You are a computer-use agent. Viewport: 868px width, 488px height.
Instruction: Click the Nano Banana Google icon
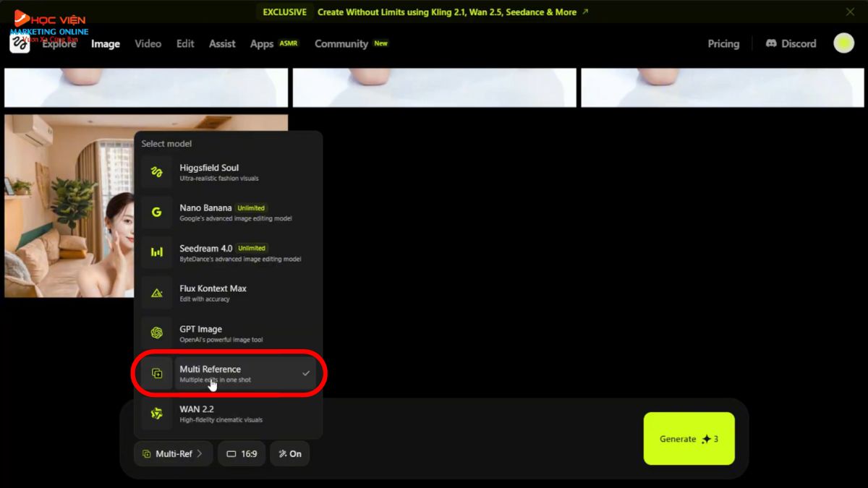pos(156,213)
